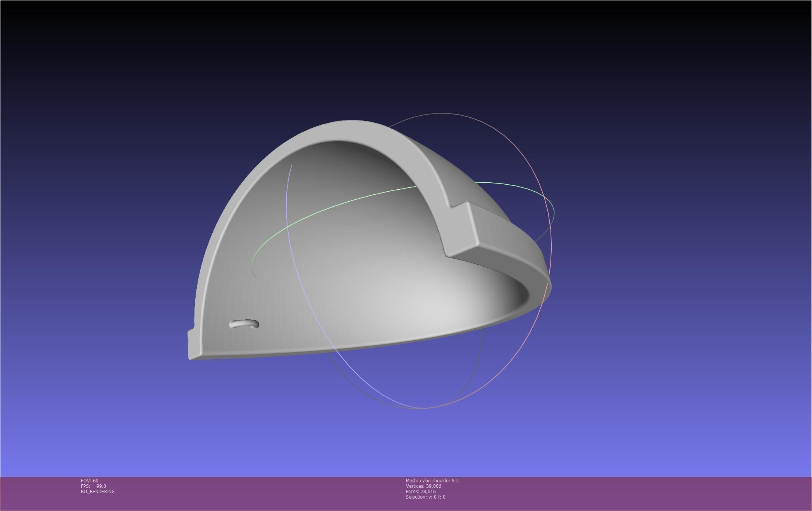Click the 'BO_RENDERING' status label
Image resolution: width=812 pixels, height=511 pixels.
[x=98, y=491]
